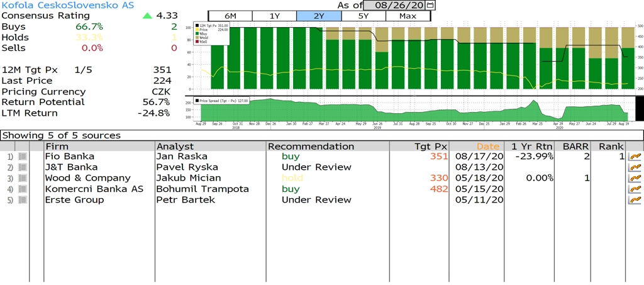Click the green consensus rating up arrow
This screenshot has height=285, width=644.
(147, 16)
